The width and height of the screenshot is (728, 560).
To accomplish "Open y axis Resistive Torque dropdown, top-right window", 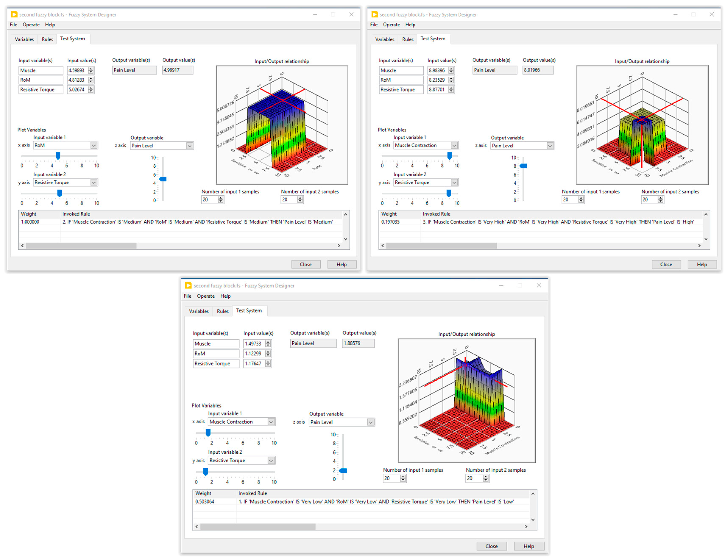I will 454,183.
